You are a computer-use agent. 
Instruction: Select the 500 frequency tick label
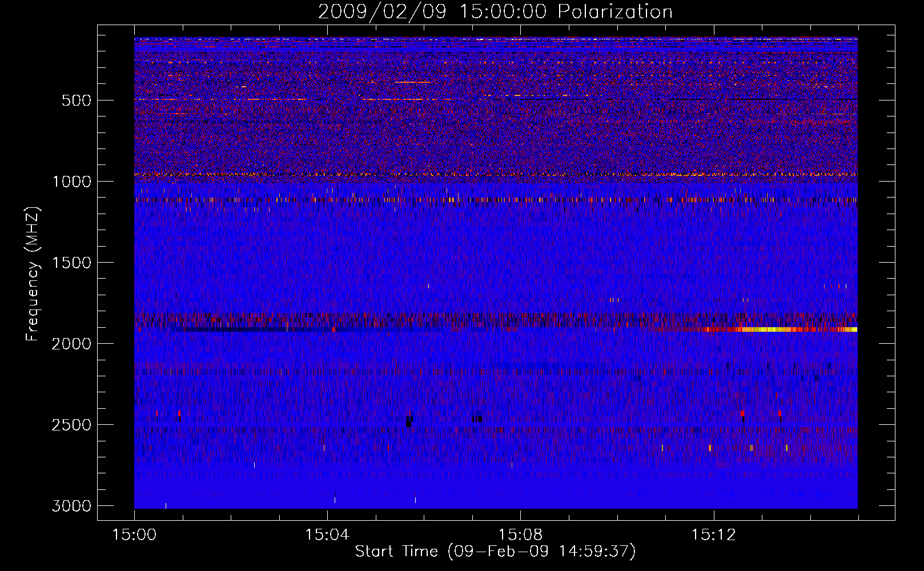[77, 100]
